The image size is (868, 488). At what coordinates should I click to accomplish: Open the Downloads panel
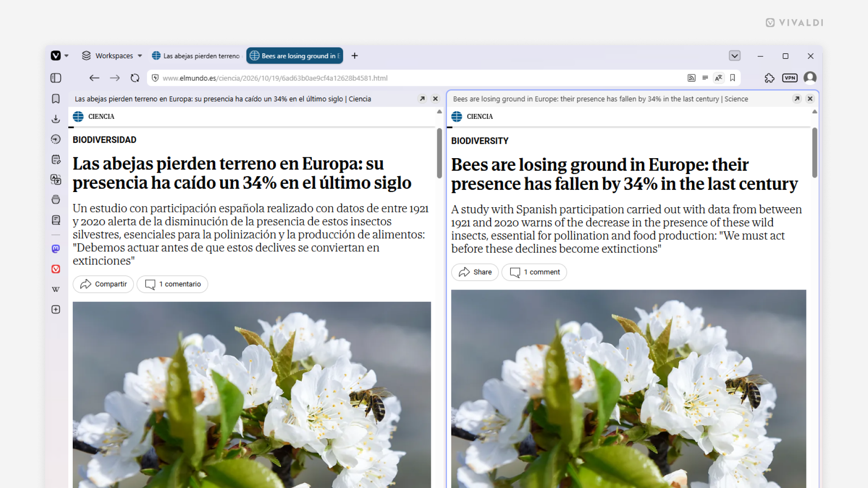click(x=56, y=119)
